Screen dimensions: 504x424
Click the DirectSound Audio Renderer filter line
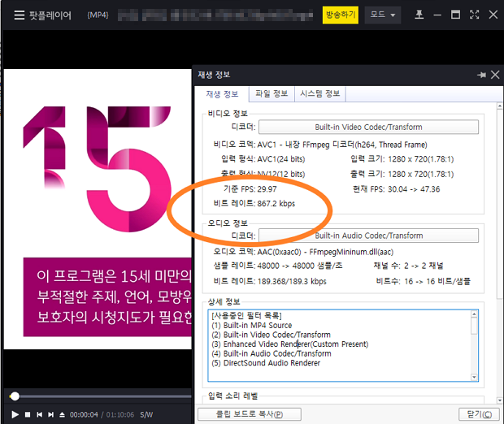[x=266, y=363]
